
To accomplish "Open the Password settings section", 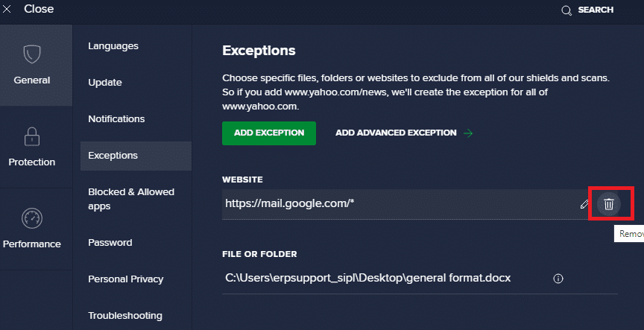I will click(x=110, y=243).
